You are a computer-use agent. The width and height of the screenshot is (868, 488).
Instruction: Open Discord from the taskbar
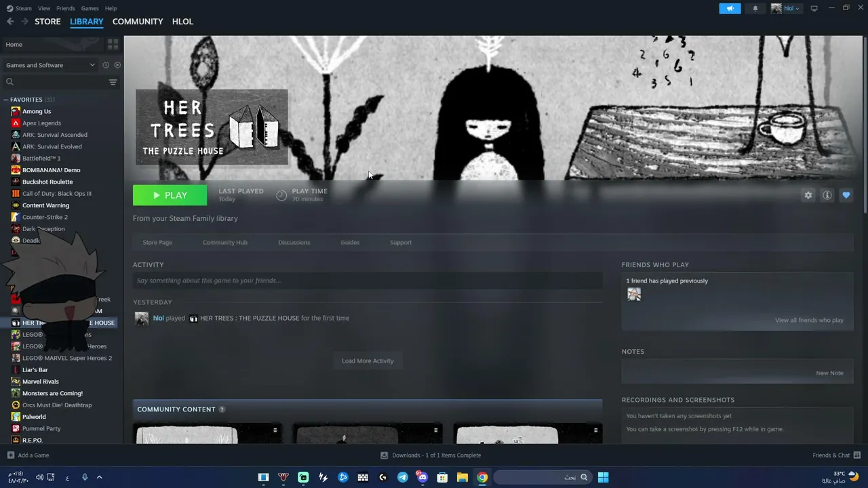click(x=422, y=477)
